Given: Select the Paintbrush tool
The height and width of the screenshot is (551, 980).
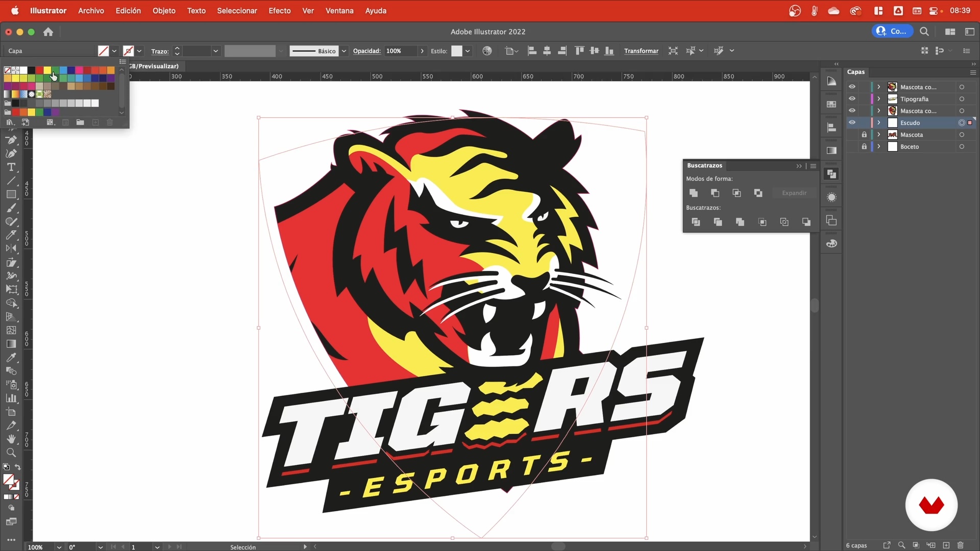Looking at the screenshot, I should [x=11, y=208].
